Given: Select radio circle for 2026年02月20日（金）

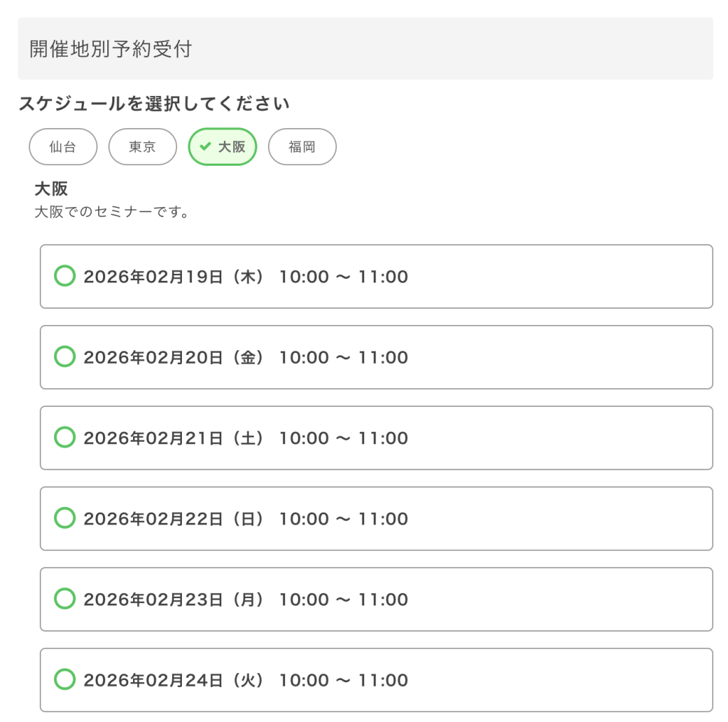Looking at the screenshot, I should pos(65,356).
